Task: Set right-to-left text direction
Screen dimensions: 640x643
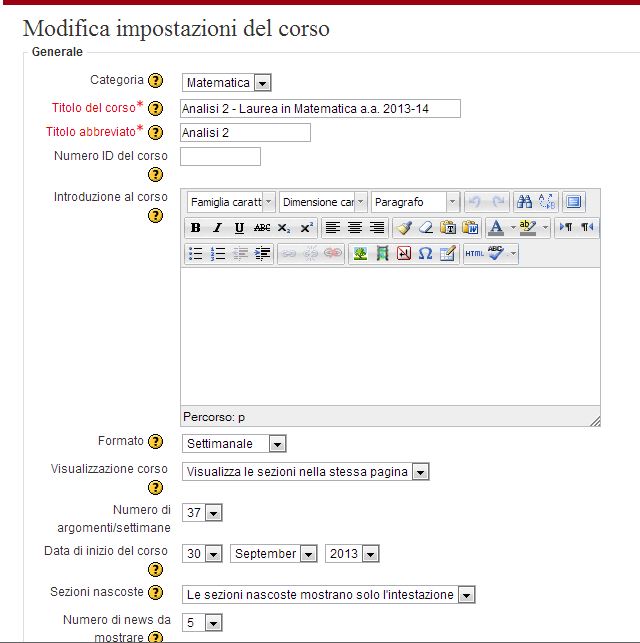Action: tap(587, 227)
